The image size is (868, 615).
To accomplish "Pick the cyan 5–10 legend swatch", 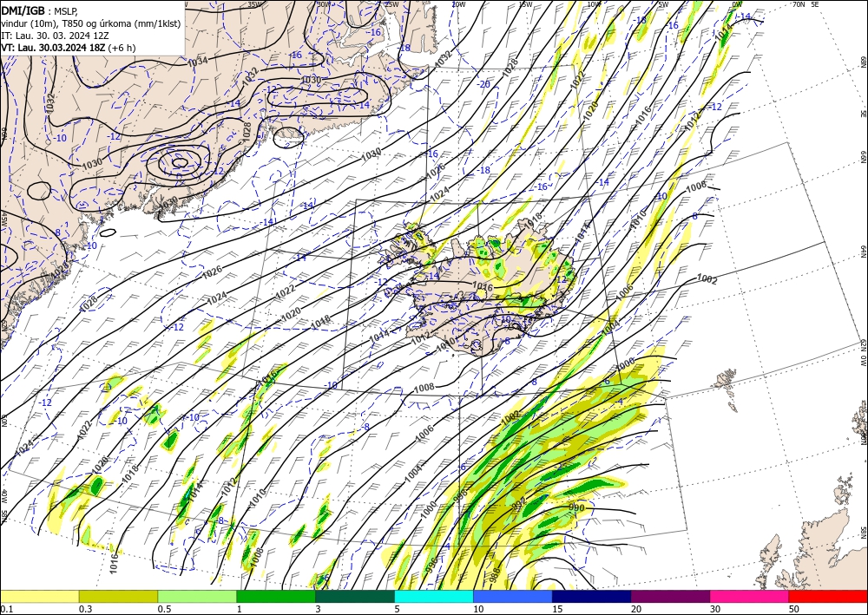I will pyautogui.click(x=434, y=596).
